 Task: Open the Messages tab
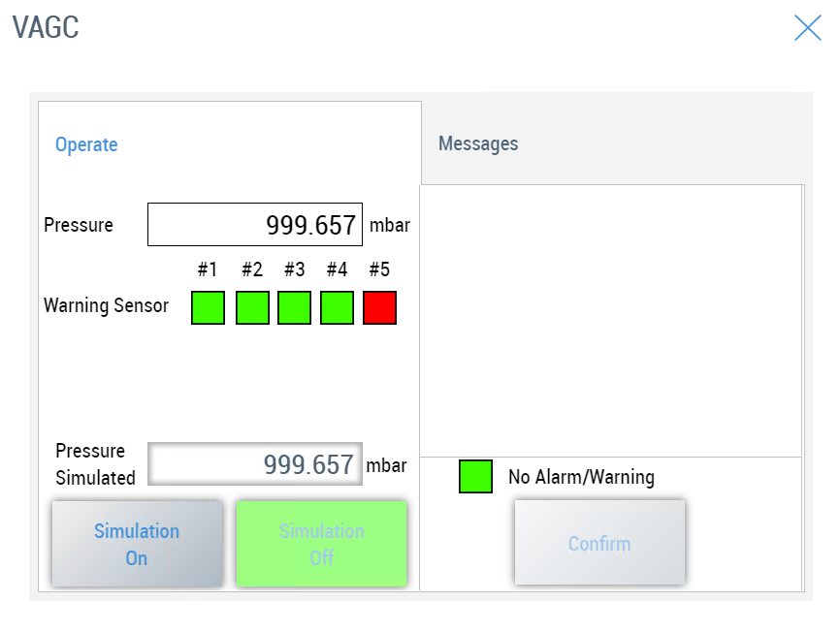478,143
